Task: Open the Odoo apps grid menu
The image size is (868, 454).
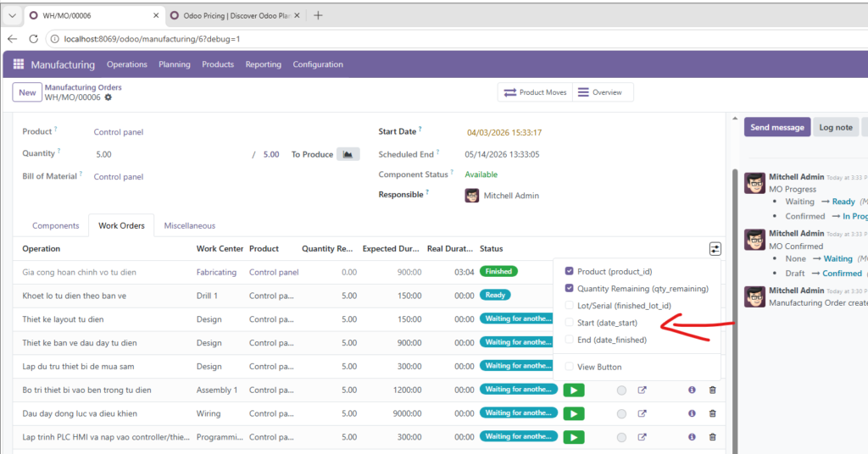Action: [x=19, y=65]
